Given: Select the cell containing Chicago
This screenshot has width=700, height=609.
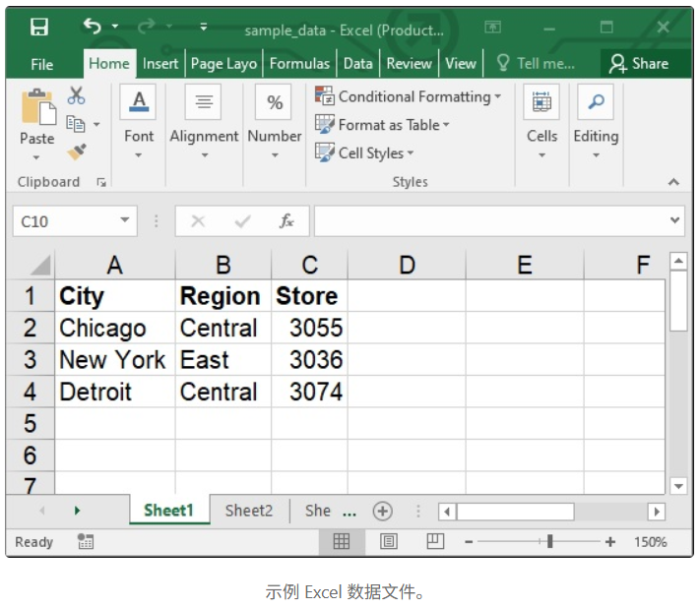Looking at the screenshot, I should (x=115, y=328).
